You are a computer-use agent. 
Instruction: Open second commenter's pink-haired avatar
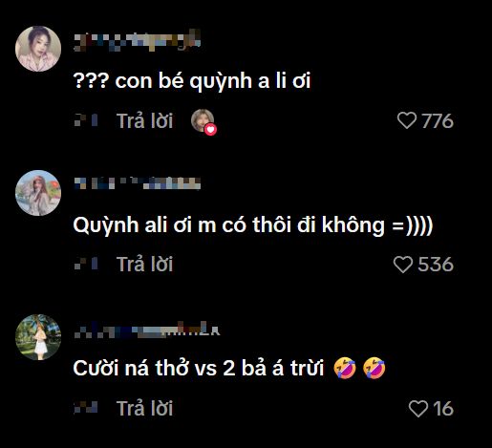pos(38,193)
